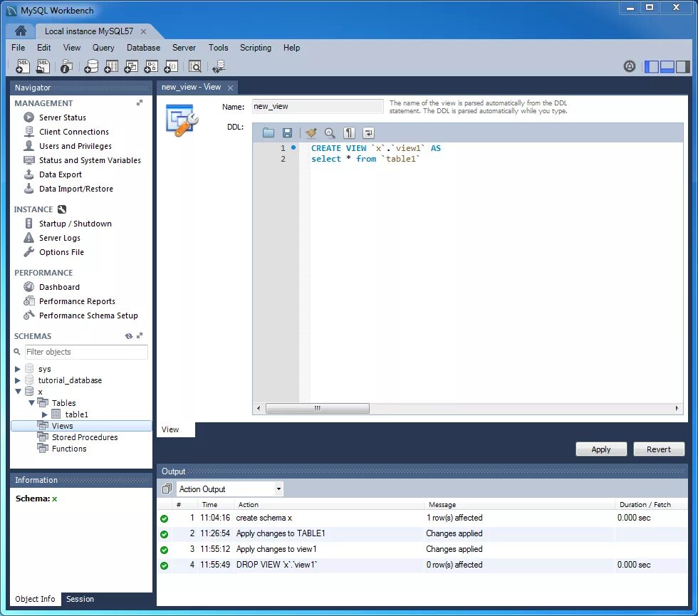Image resolution: width=698 pixels, height=616 pixels.
Task: Click the DDL horizontal scrollbar thumb
Action: click(318, 408)
